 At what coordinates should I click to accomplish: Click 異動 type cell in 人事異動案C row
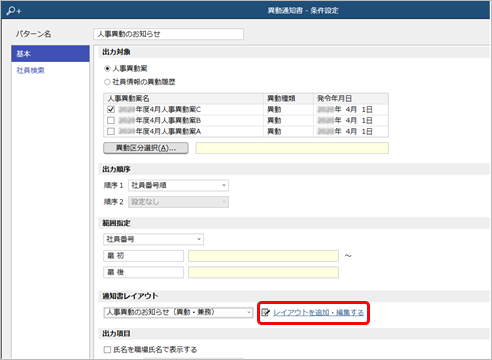click(288, 109)
